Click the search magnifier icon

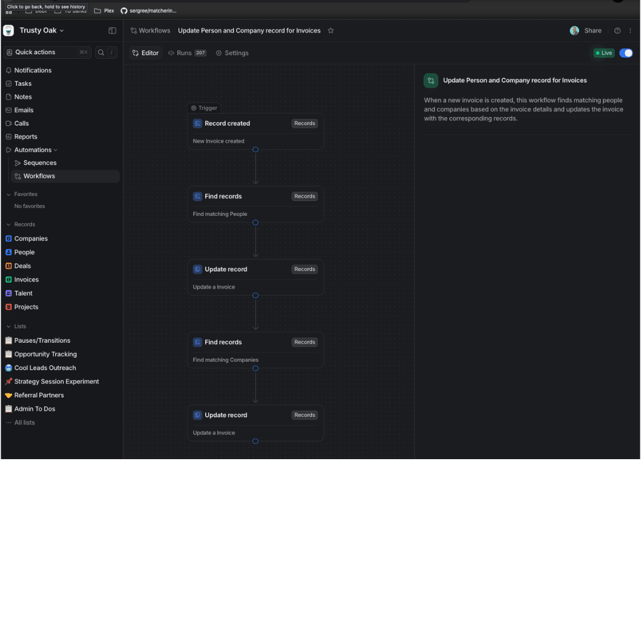pyautogui.click(x=101, y=52)
